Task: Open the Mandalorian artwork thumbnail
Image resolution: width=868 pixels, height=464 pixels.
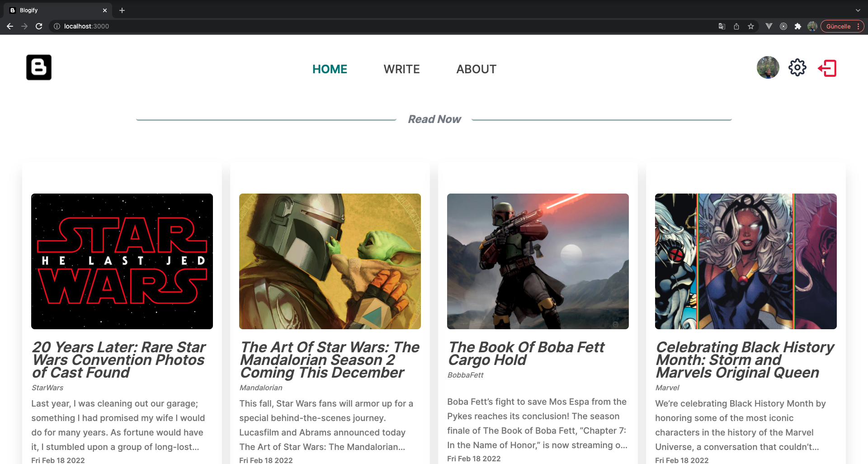Action: point(330,261)
